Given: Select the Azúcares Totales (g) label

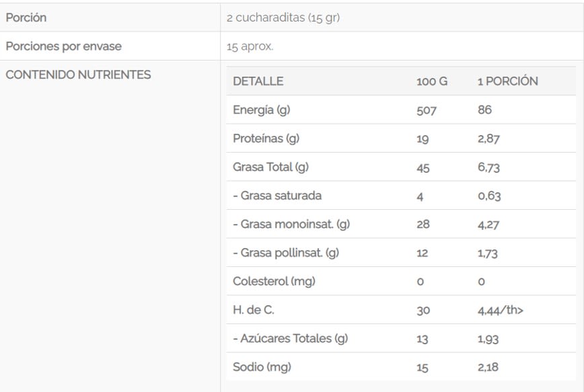Looking at the screenshot, I should (291, 338).
